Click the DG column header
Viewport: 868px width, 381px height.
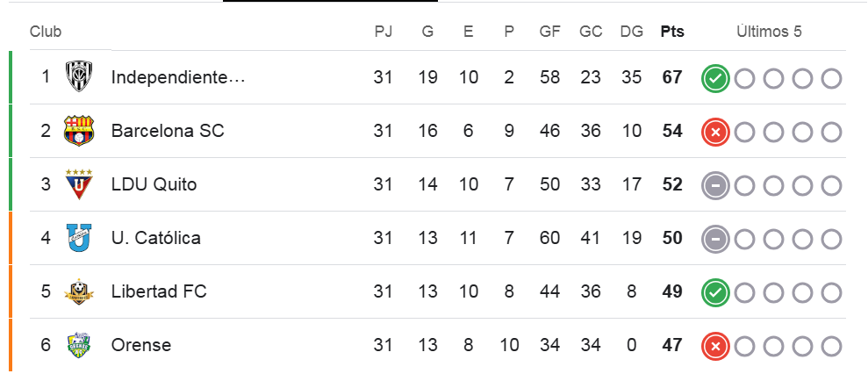coord(631,32)
